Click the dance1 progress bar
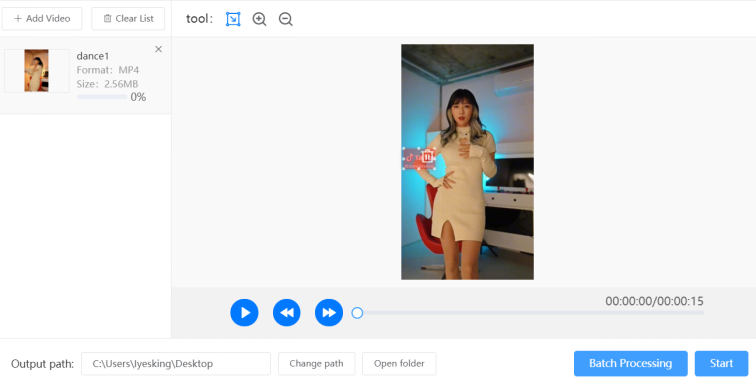 click(x=102, y=97)
